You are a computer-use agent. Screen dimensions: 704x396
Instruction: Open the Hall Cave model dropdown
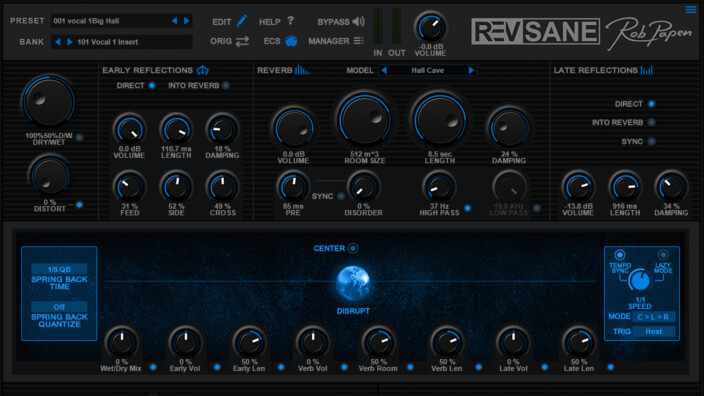click(427, 70)
